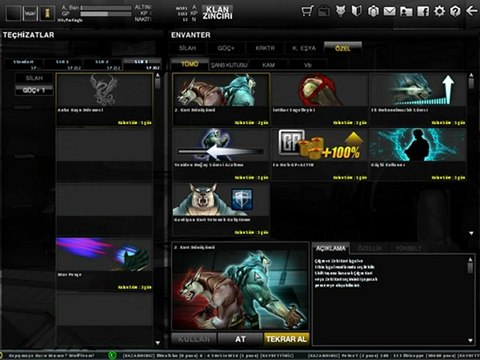Click the Facebook icon

(x=423, y=12)
